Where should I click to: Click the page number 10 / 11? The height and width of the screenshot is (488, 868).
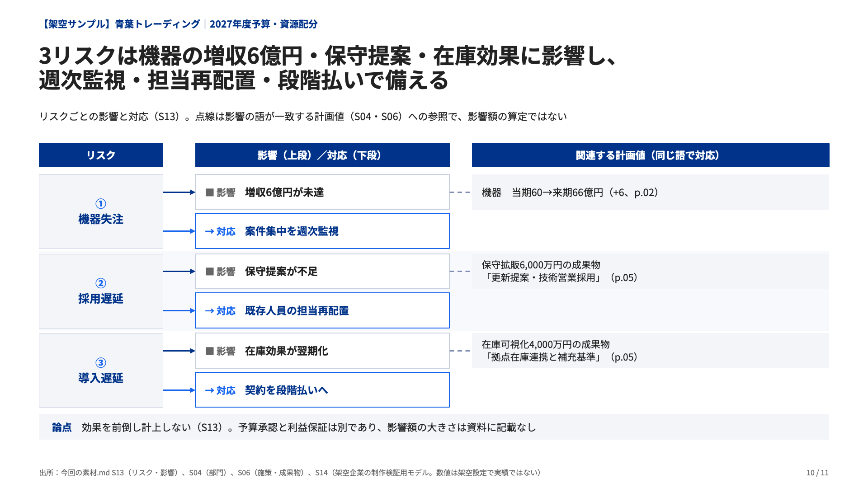click(x=817, y=473)
